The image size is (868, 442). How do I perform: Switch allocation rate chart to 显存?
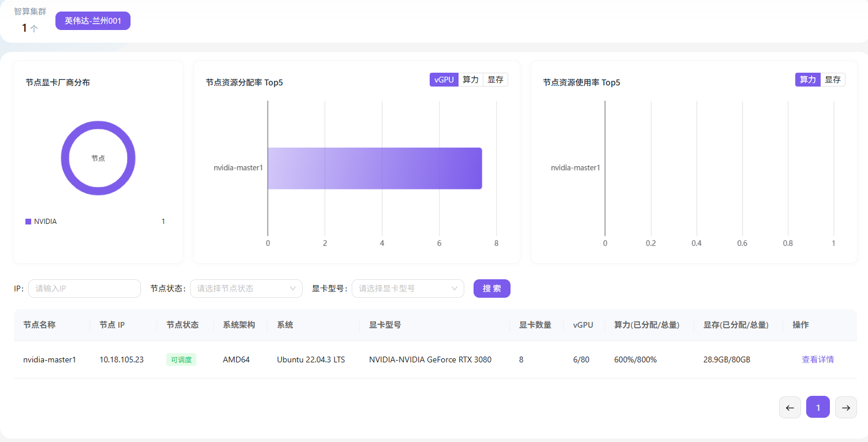pyautogui.click(x=495, y=80)
